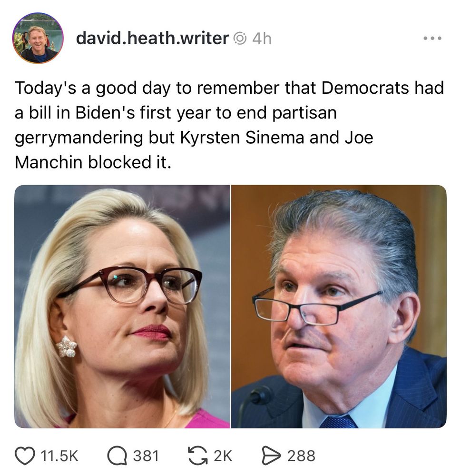Screen dimensions: 461x476
Task: Repost using the circular arrows icon
Action: tap(198, 456)
